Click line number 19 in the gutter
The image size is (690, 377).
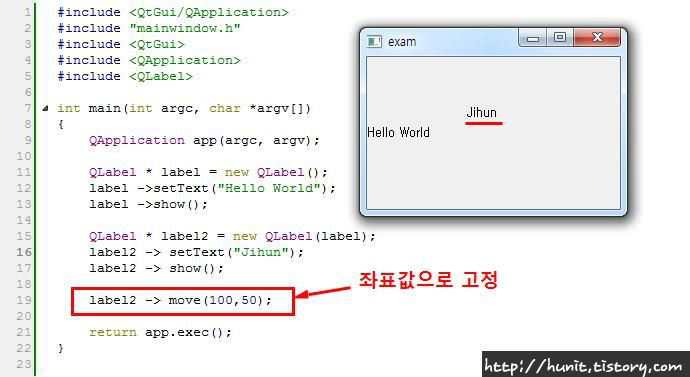click(x=24, y=300)
